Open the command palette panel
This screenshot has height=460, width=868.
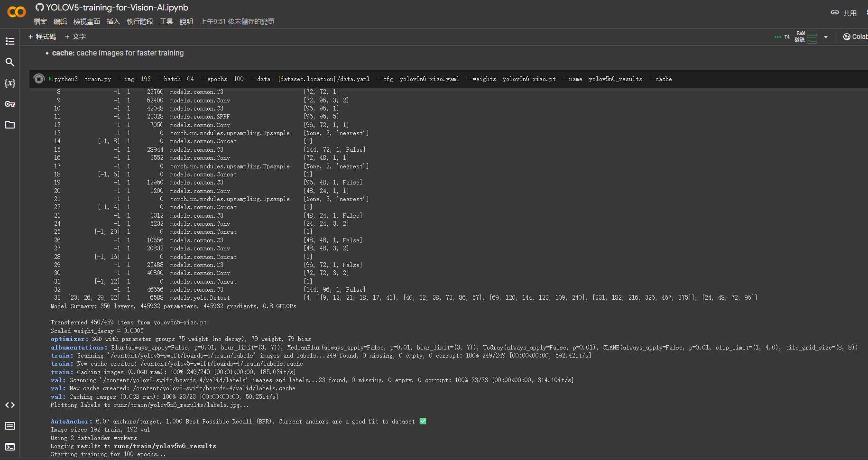point(10,426)
